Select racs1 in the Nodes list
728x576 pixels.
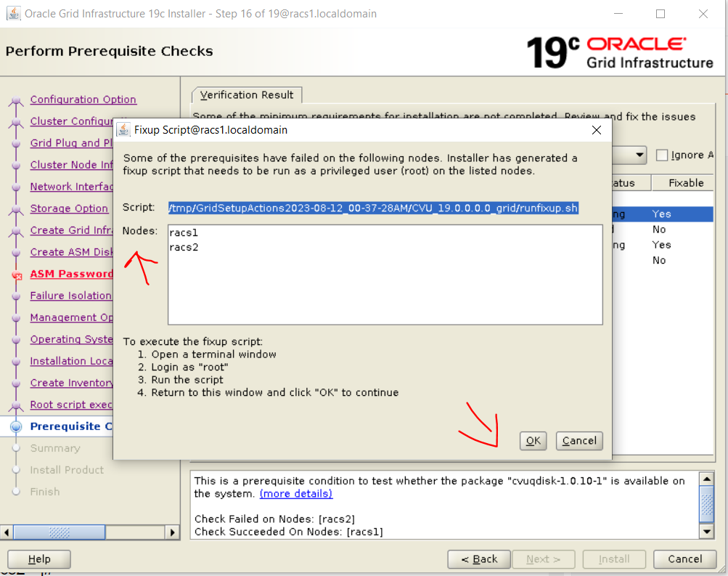184,232
